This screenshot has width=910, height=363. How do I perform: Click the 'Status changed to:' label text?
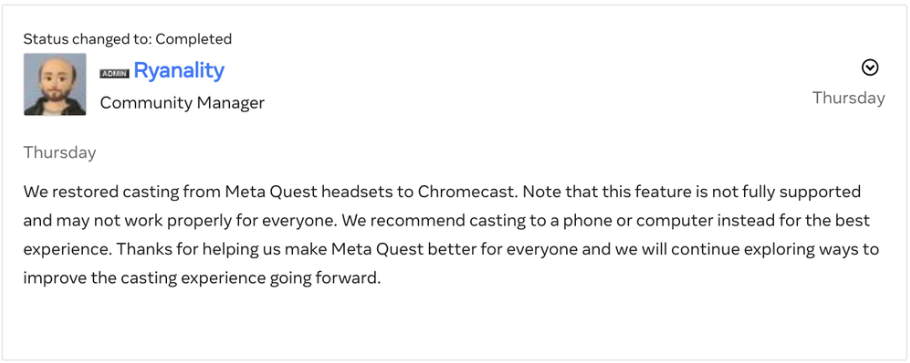click(x=88, y=39)
